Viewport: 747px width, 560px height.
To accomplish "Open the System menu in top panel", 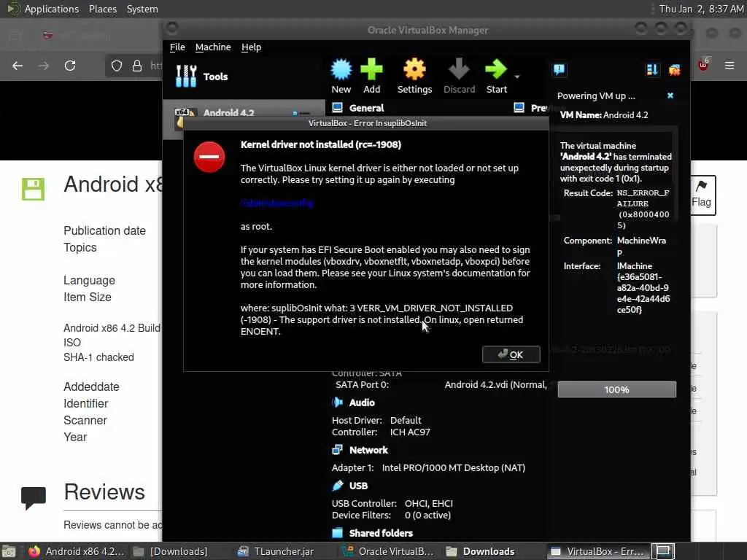I will 142,9.
